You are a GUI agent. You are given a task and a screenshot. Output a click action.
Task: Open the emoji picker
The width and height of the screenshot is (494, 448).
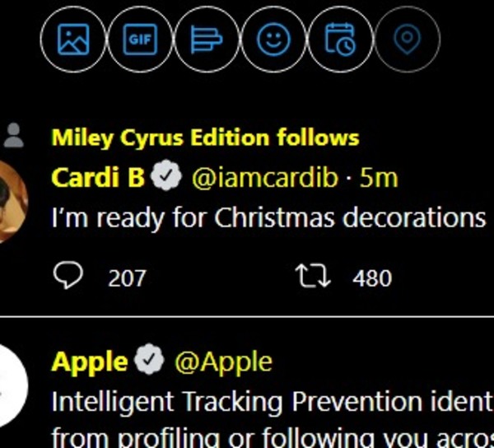(273, 39)
